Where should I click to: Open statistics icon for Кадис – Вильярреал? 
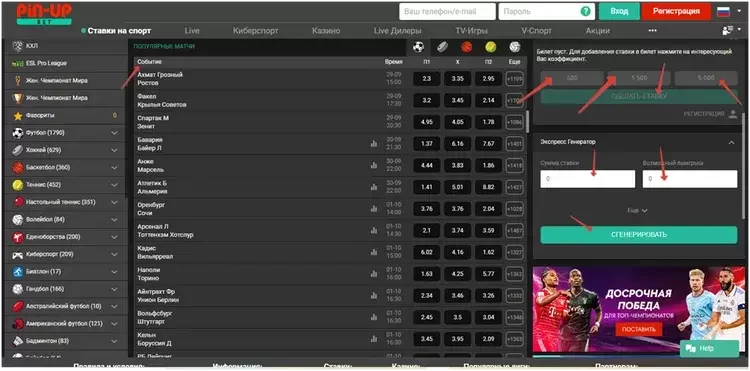374,252
